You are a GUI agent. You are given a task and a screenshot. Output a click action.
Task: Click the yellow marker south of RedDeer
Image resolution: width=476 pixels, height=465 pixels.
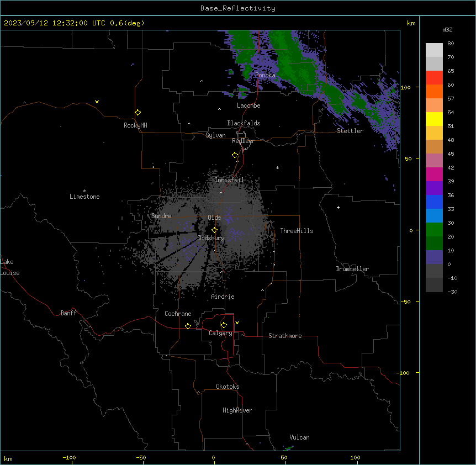(x=235, y=155)
